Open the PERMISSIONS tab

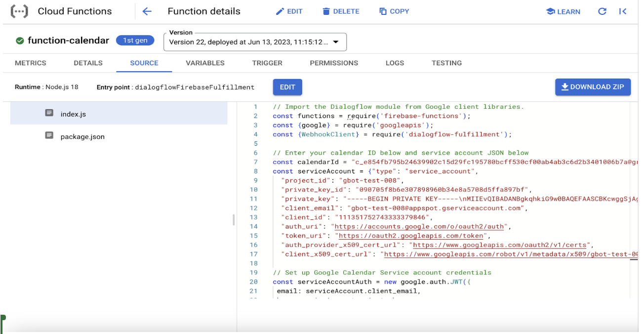[x=334, y=63]
